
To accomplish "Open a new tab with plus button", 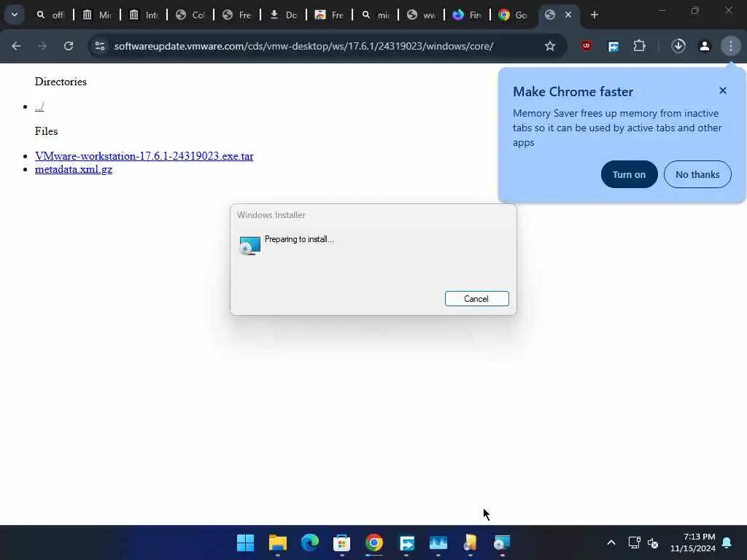I will tap(594, 15).
